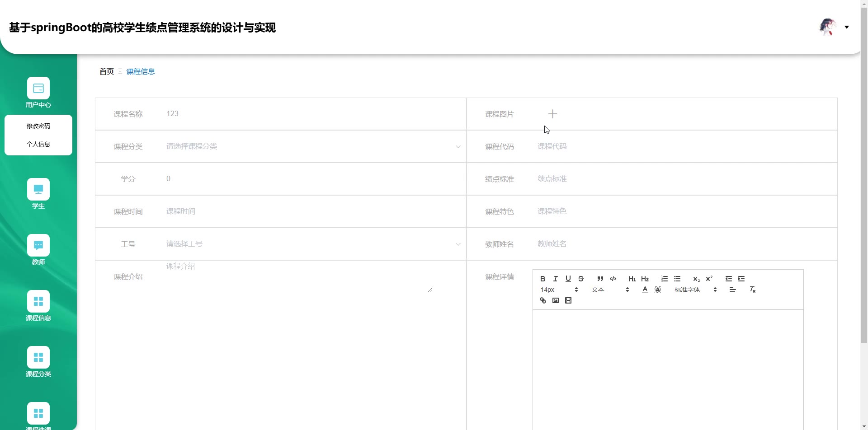868x430 pixels.
Task: Toggle italic formatting in the editor
Action: [556, 279]
